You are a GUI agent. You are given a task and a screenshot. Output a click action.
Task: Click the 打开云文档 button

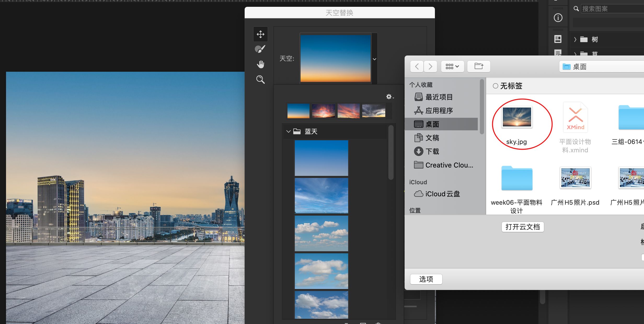(522, 227)
